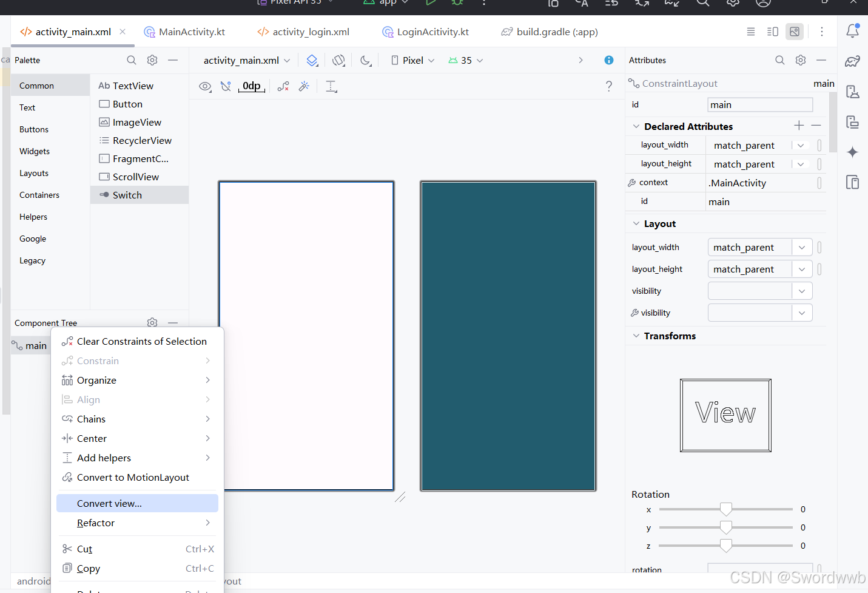The height and width of the screenshot is (593, 868).
Task: Enable Autoconnect constraints icon
Action: 226,86
